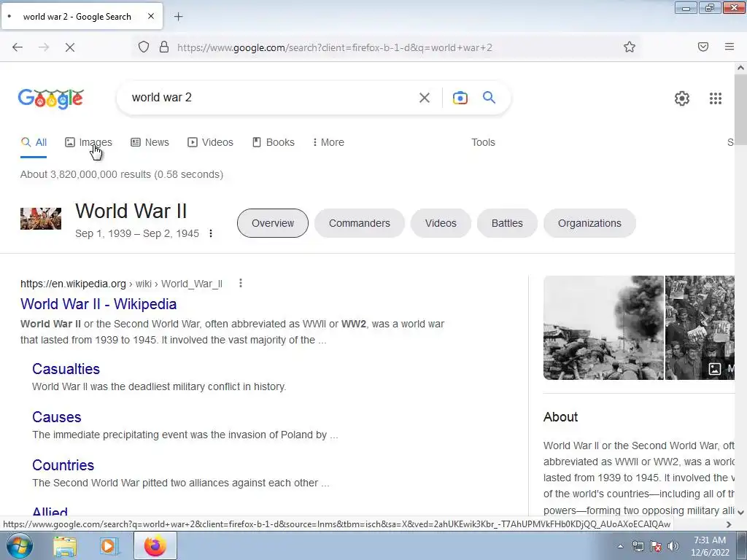Click the en.wikipedia.org breadcrumb URL text
The height and width of the screenshot is (560, 747).
(73, 284)
